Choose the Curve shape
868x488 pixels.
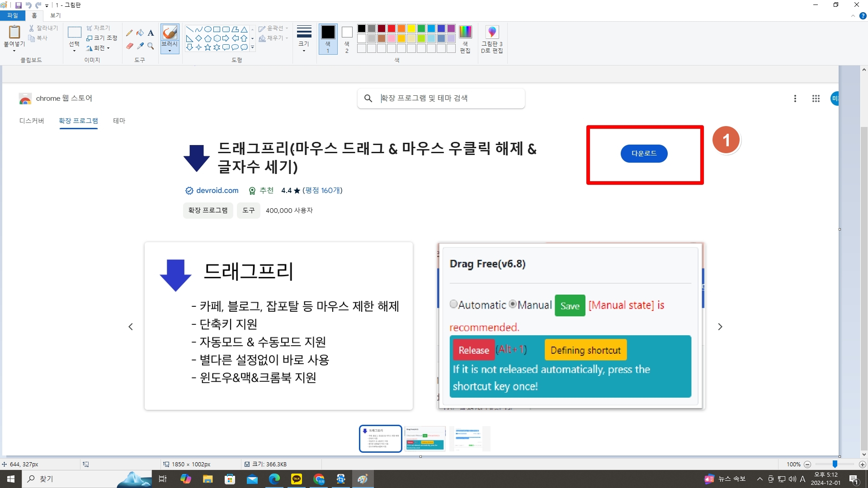(x=198, y=29)
